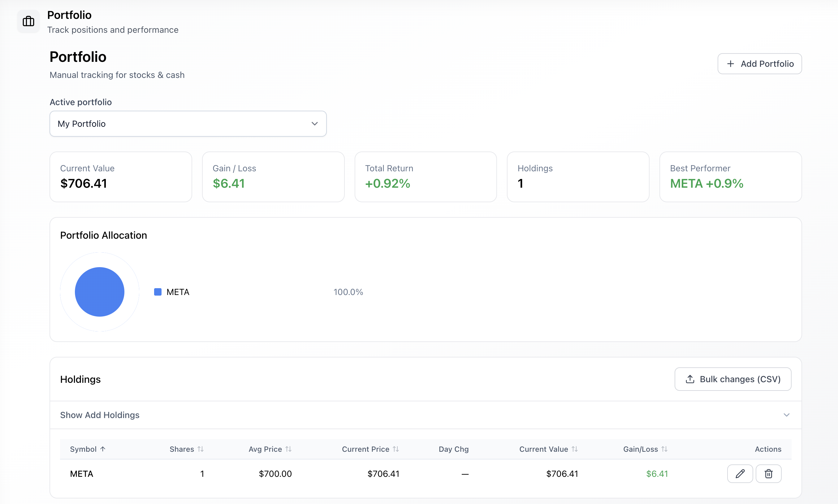Open the Active portfolio dropdown

188,124
